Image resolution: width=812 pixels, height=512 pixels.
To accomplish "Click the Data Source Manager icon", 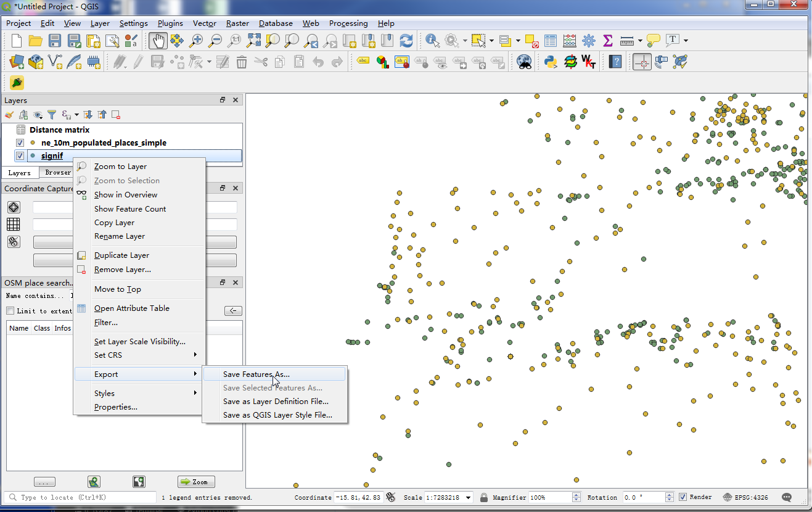I will click(17, 62).
